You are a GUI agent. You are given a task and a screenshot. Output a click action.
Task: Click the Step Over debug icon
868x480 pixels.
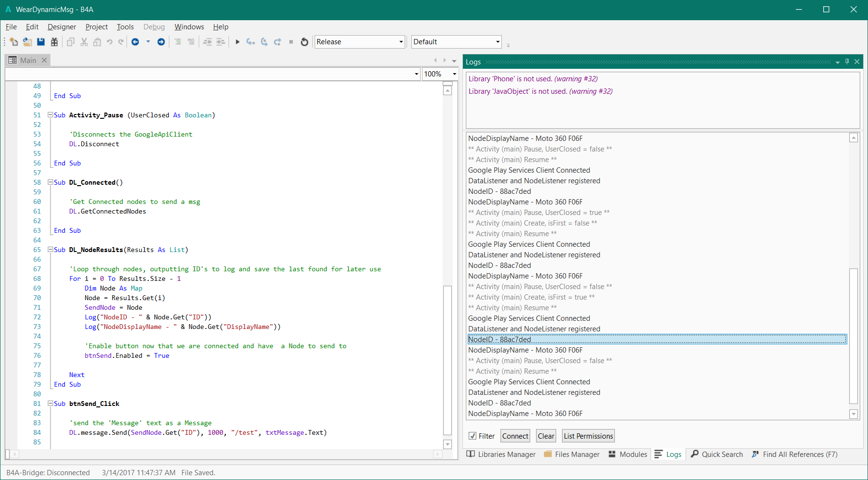264,42
